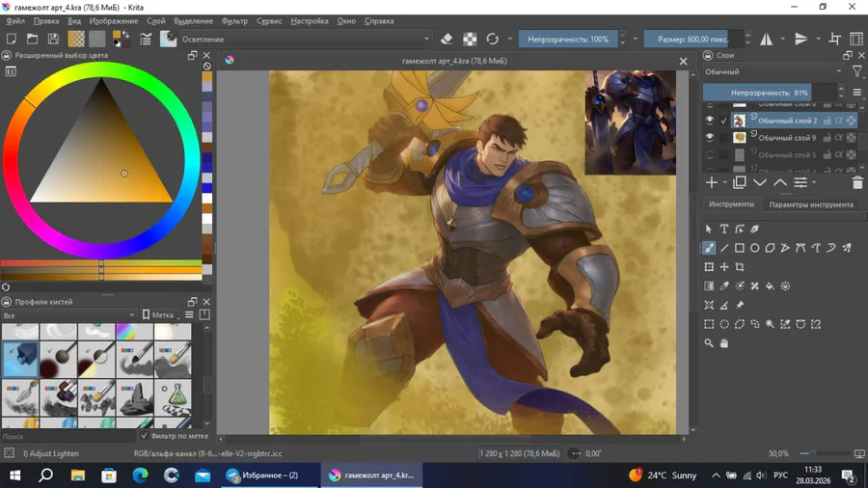Pick the Crop tool
This screenshot has width=868, height=488.
click(x=740, y=267)
